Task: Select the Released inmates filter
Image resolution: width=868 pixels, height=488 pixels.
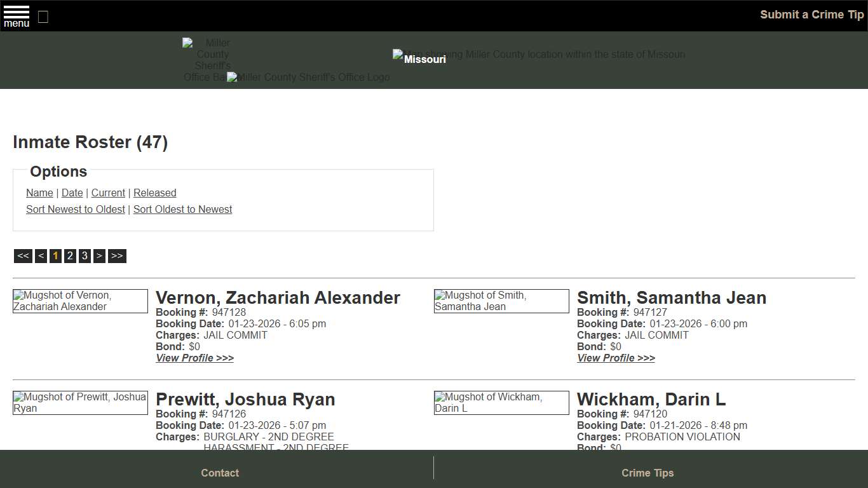Action: (x=154, y=193)
